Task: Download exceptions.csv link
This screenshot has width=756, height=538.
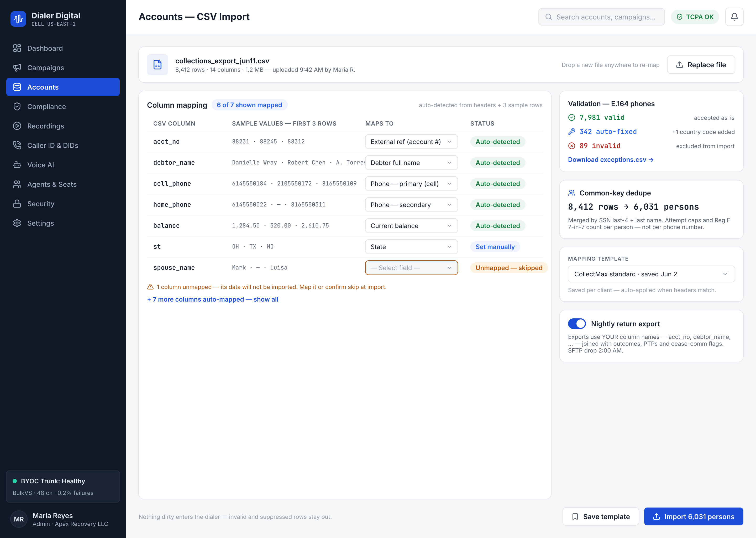Action: (610, 160)
